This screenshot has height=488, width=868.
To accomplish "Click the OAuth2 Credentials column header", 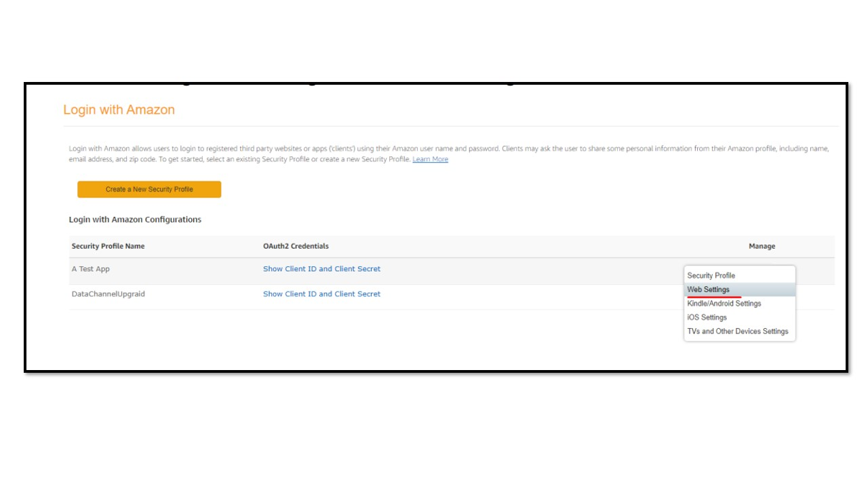I will (x=296, y=246).
